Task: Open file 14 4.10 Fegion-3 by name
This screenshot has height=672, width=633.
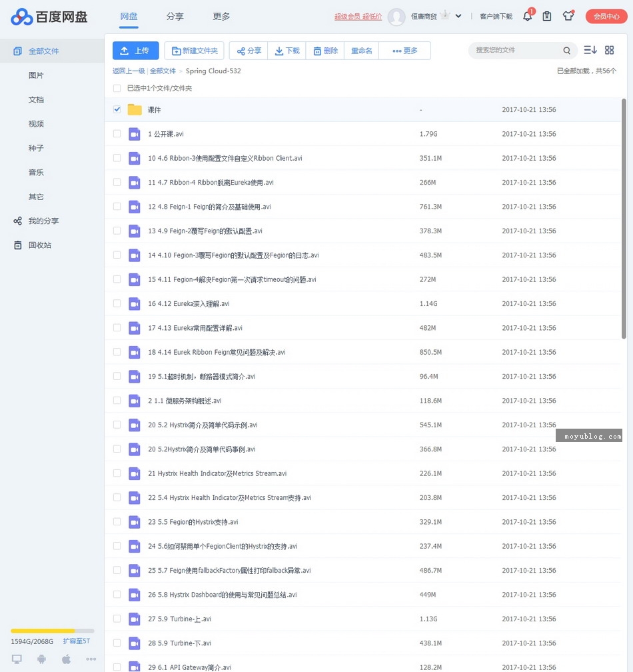Action: tap(233, 255)
